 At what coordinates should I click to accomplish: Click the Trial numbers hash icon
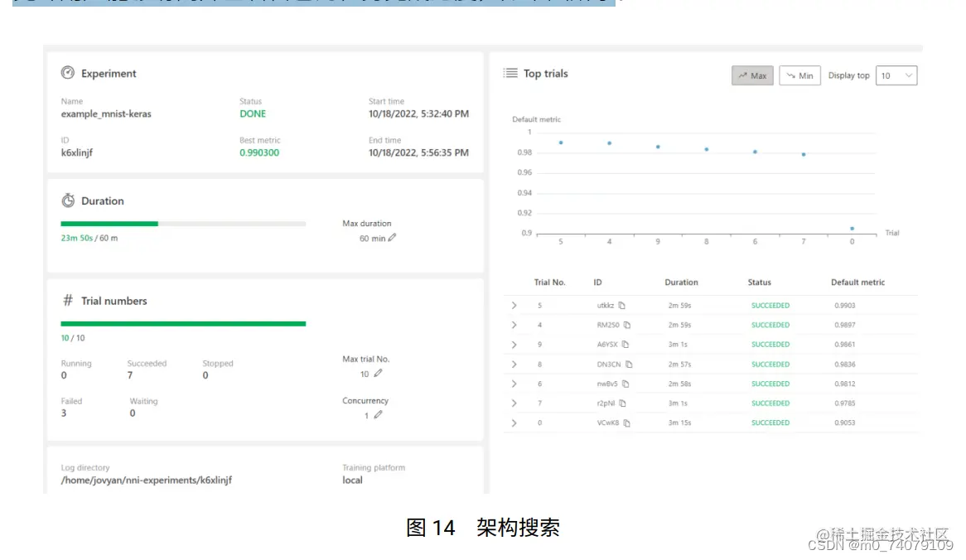click(x=68, y=300)
